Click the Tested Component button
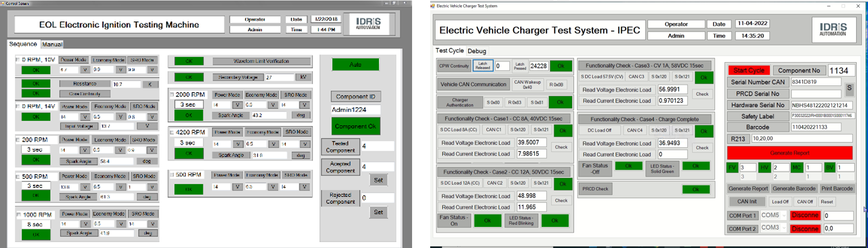 (x=340, y=147)
